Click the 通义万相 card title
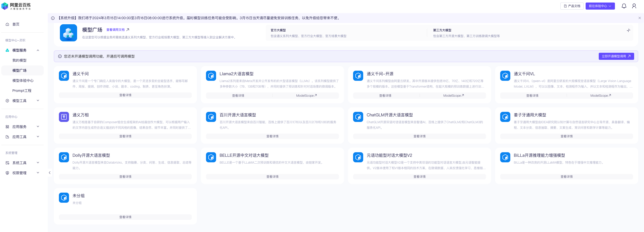The height and width of the screenshot is (232, 644). tap(81, 115)
